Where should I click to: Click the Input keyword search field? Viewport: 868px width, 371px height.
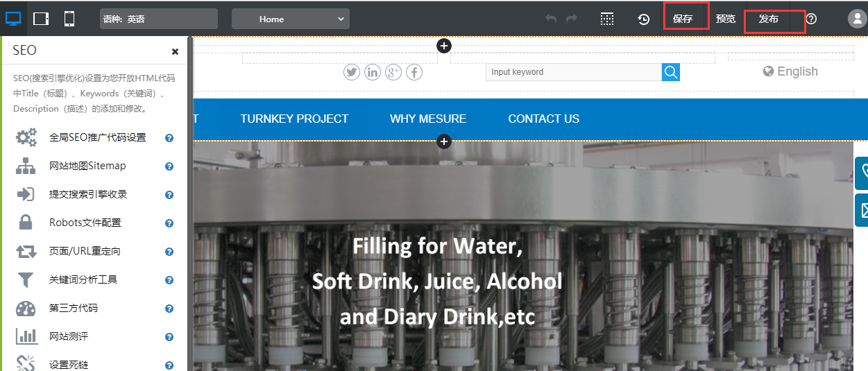coord(573,72)
